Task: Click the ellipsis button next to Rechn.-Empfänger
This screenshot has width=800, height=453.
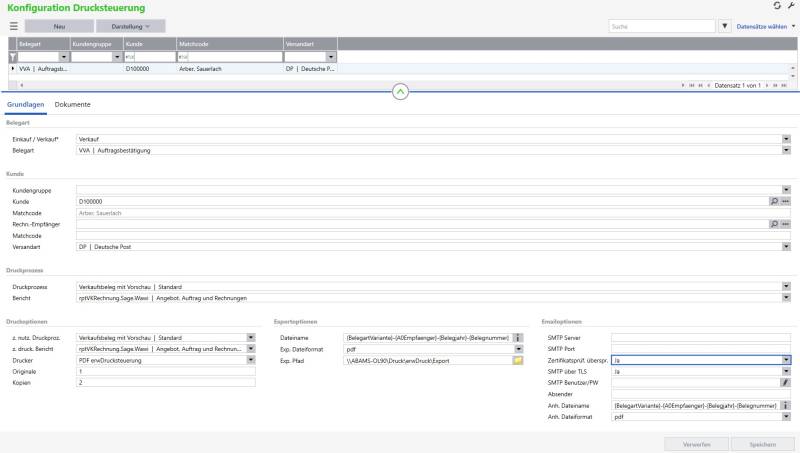Action: pyautogui.click(x=786, y=223)
